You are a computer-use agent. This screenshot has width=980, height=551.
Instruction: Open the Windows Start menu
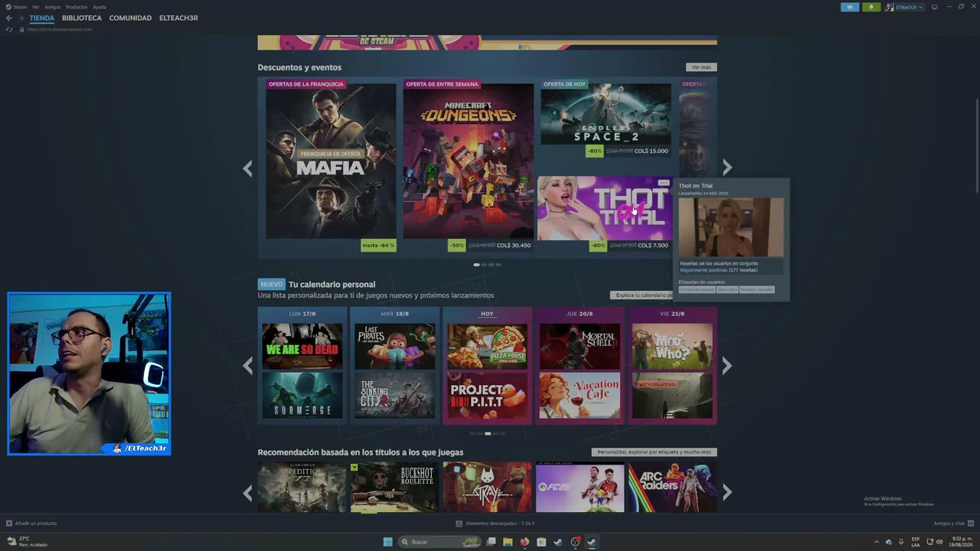pyautogui.click(x=388, y=542)
